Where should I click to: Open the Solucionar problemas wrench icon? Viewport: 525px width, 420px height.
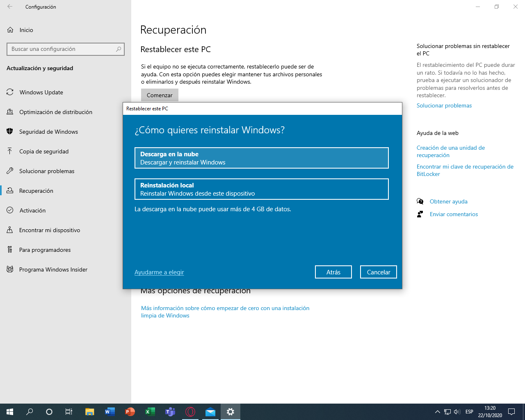(10, 171)
